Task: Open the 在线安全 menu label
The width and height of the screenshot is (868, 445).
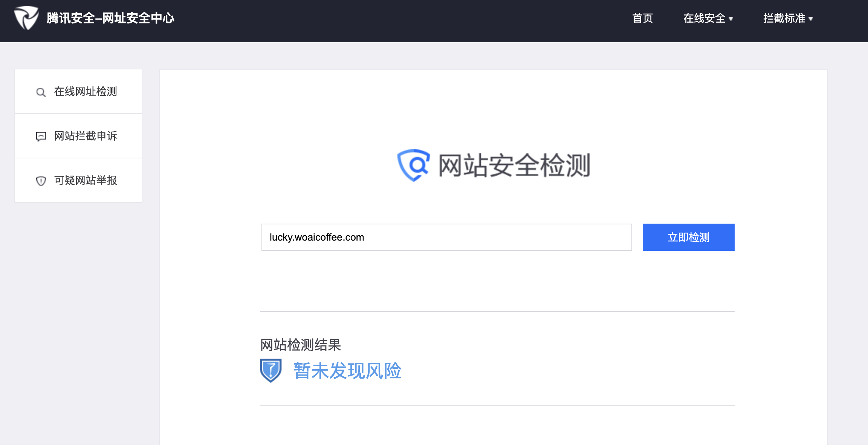Action: [x=704, y=18]
